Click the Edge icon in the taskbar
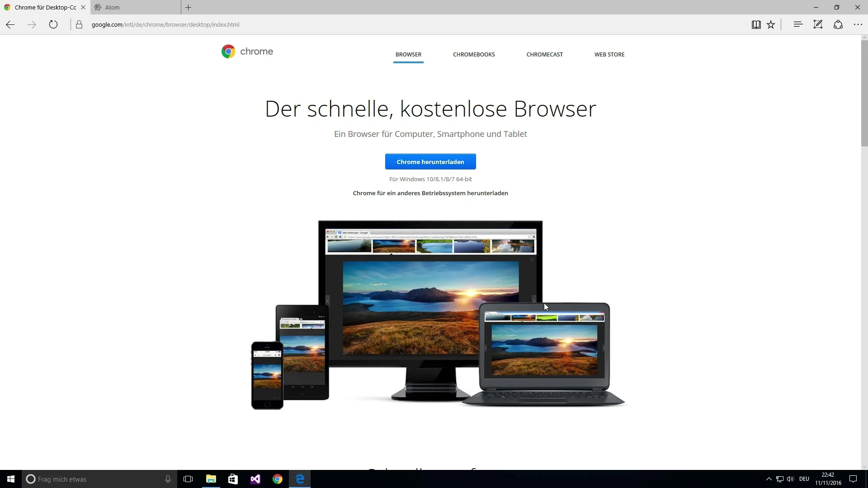 300,479
